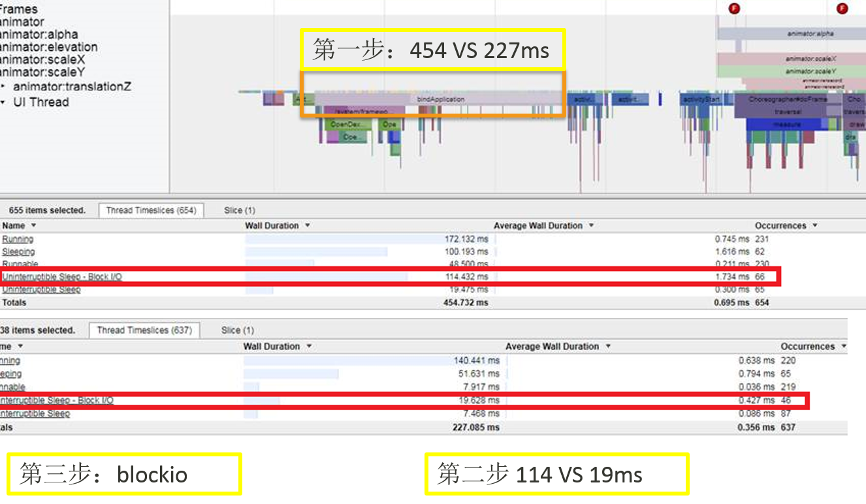
Task: Select the activityStart slice
Action: tap(701, 99)
